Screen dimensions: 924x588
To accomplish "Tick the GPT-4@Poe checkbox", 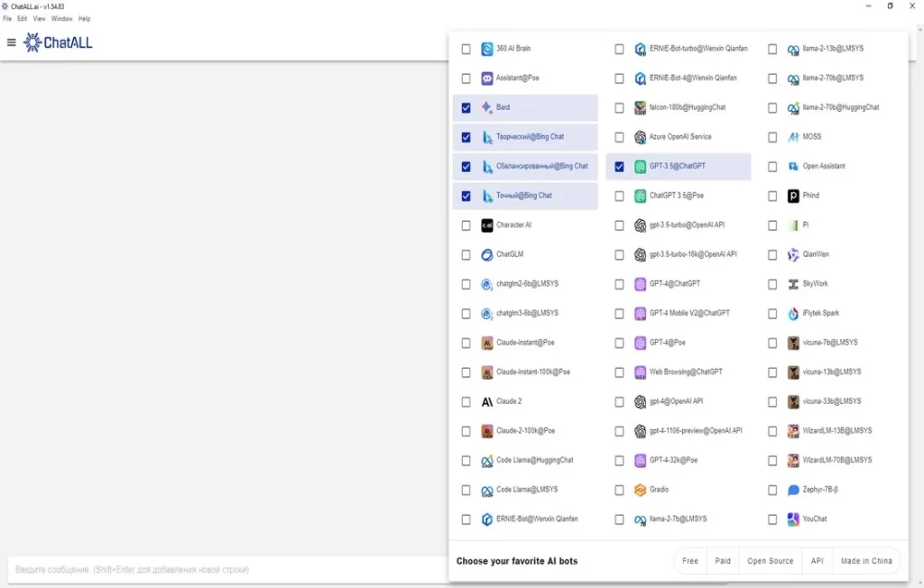I will [619, 343].
